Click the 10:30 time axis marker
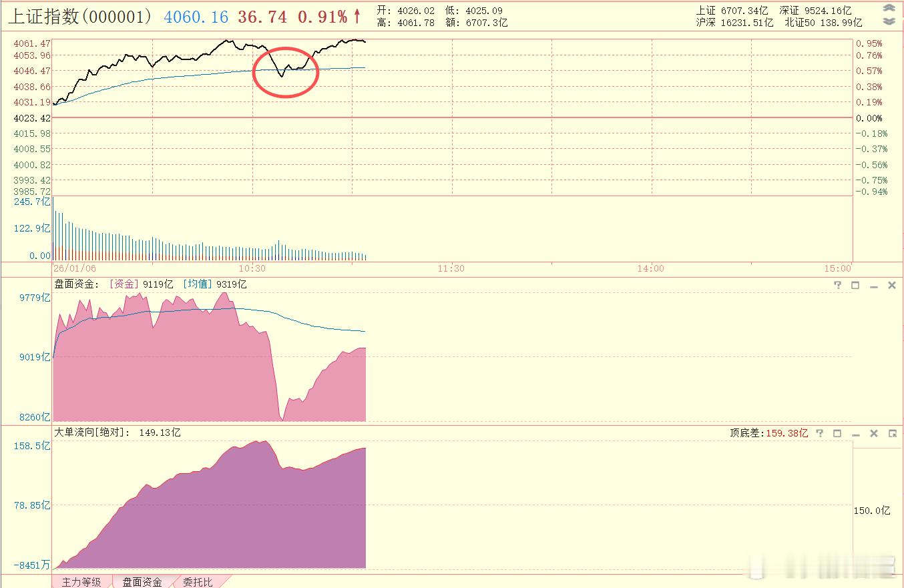The image size is (904, 588). point(252,268)
